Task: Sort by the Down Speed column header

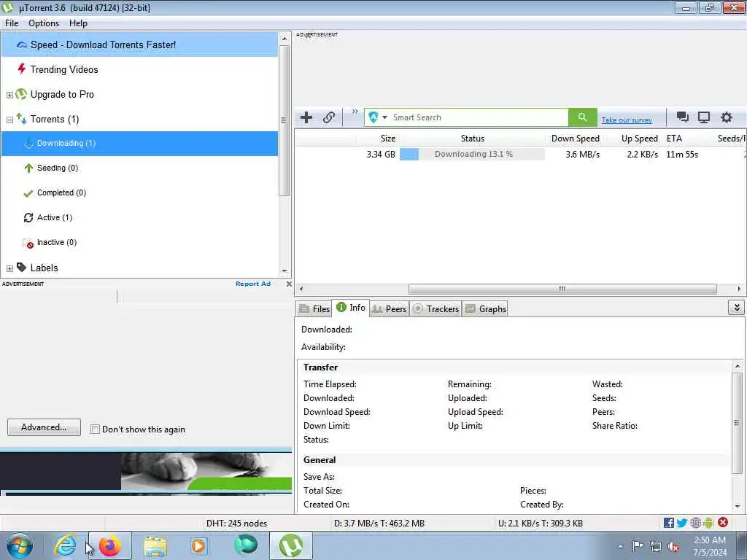Action: pos(575,139)
